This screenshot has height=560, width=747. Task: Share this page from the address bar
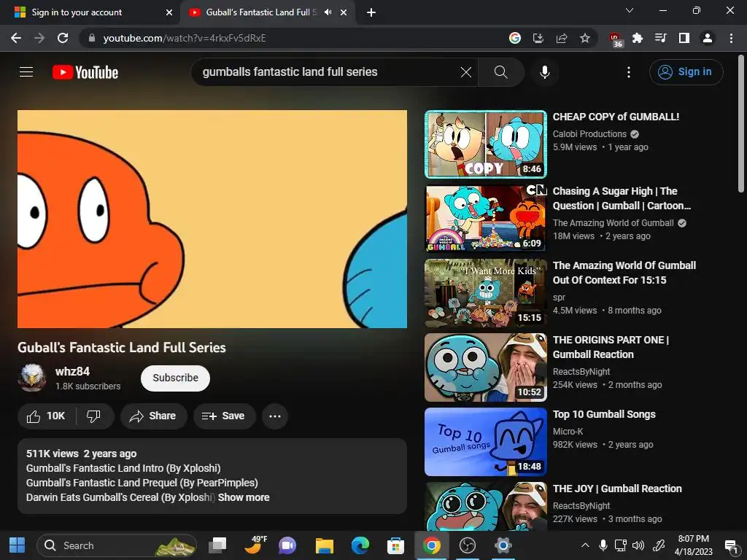pos(562,38)
